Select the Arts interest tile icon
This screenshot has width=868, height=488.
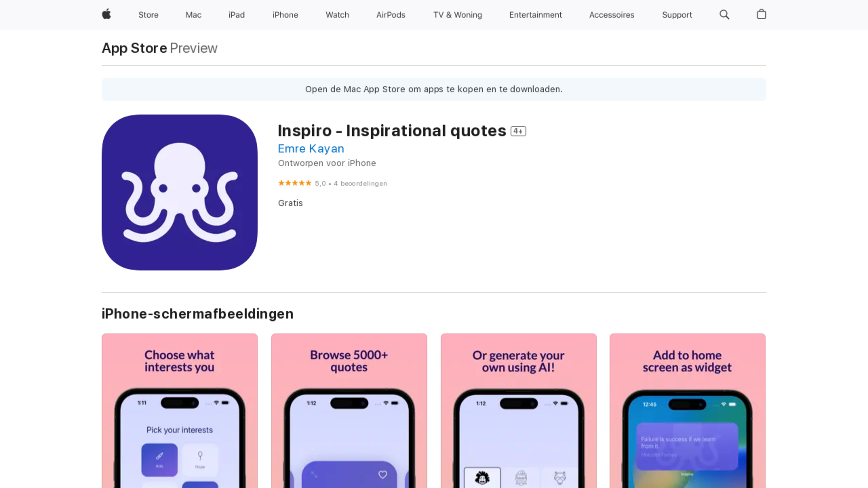159,460
